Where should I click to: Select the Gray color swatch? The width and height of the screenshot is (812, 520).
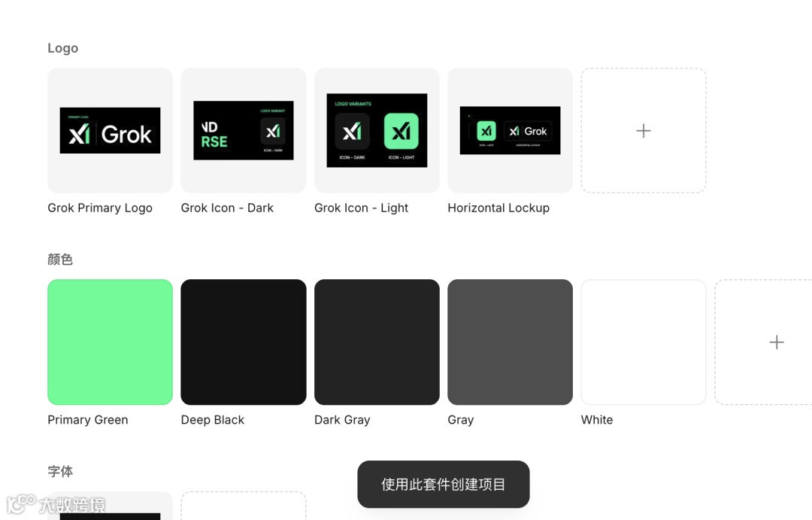(x=510, y=342)
